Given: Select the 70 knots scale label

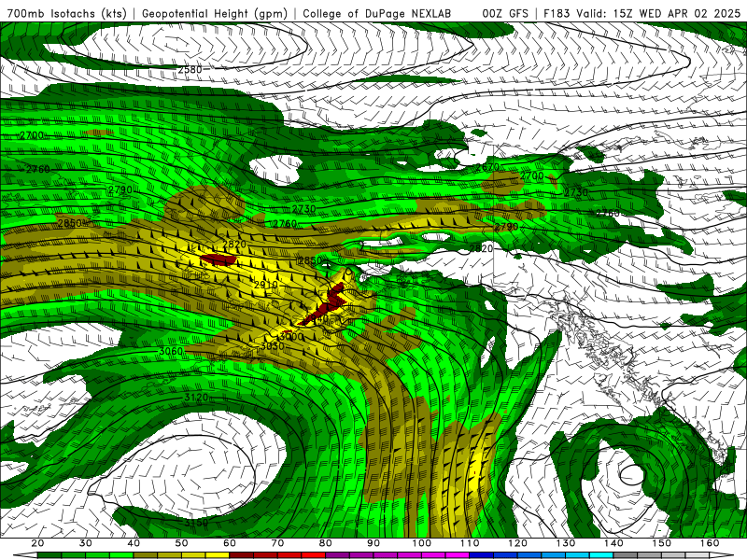Looking at the screenshot, I should point(277,543).
